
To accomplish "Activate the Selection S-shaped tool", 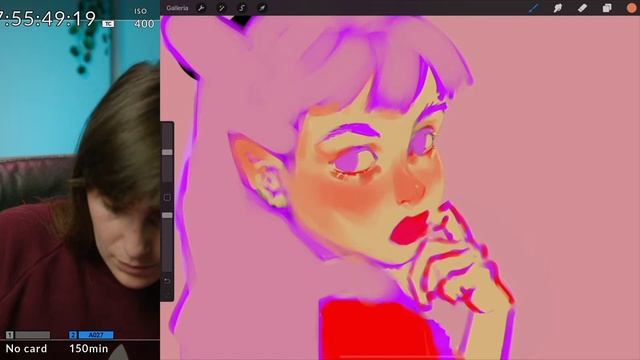I will click(242, 8).
